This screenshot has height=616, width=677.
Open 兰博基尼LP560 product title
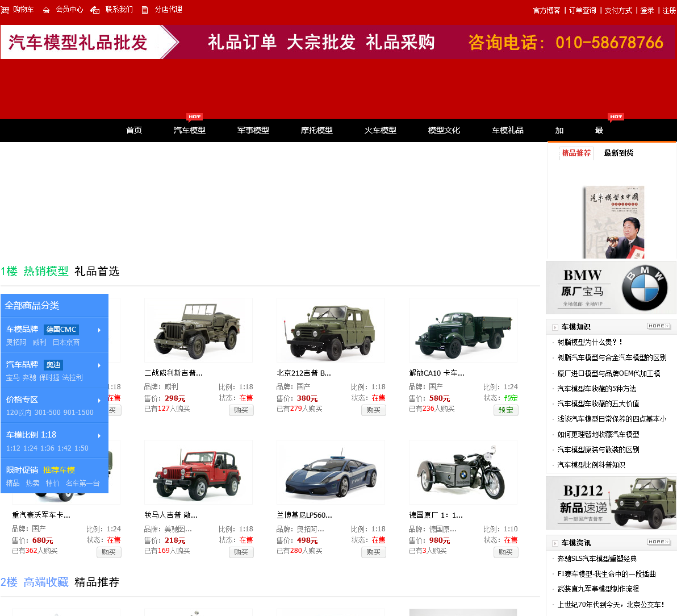[304, 515]
